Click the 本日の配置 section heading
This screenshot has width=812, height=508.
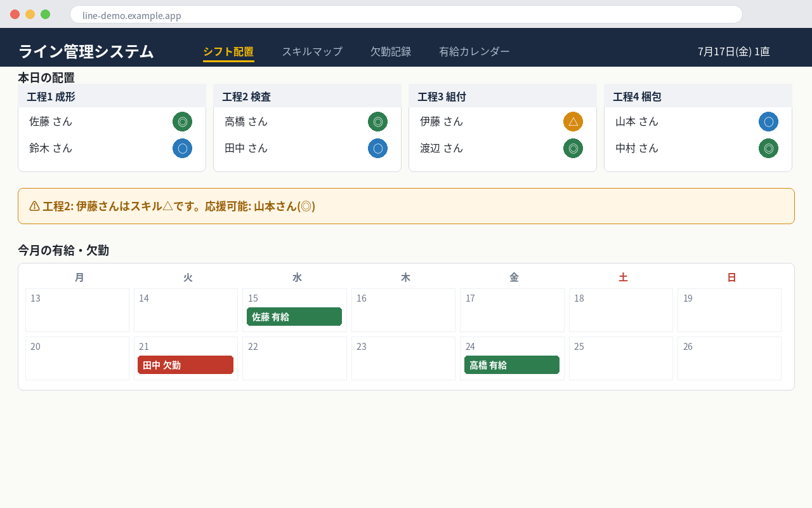coord(46,77)
